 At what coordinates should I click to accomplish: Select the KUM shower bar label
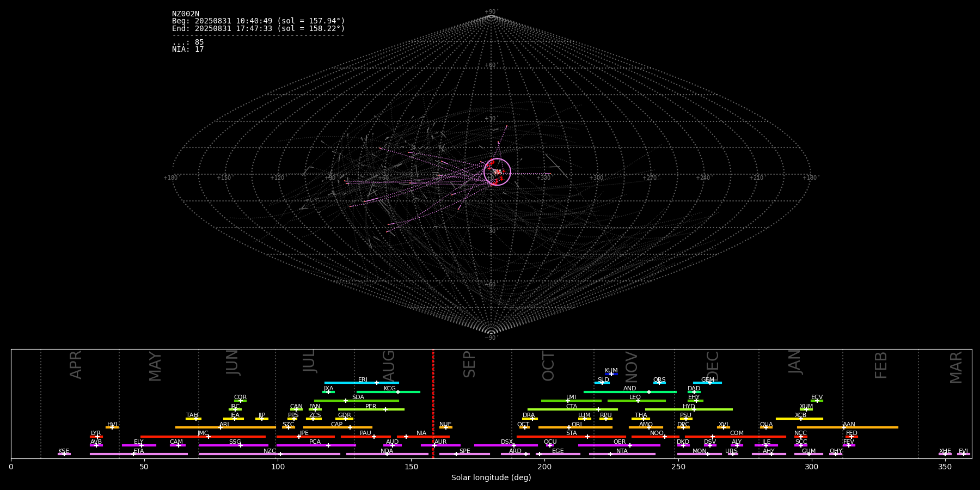[x=611, y=371]
